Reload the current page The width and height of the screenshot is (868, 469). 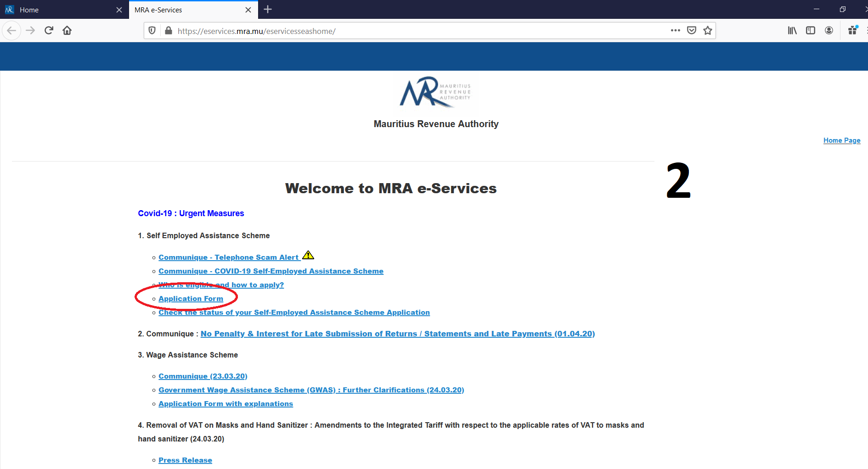(x=49, y=31)
